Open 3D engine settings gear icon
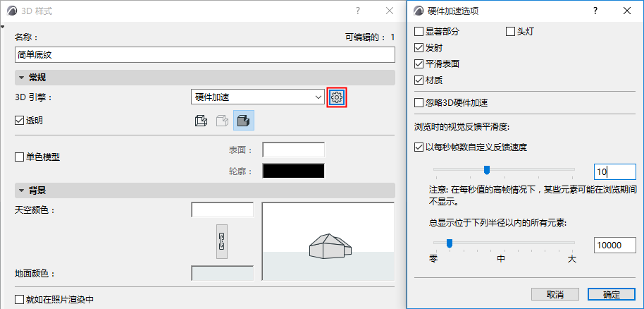The image size is (644, 309). (x=337, y=97)
